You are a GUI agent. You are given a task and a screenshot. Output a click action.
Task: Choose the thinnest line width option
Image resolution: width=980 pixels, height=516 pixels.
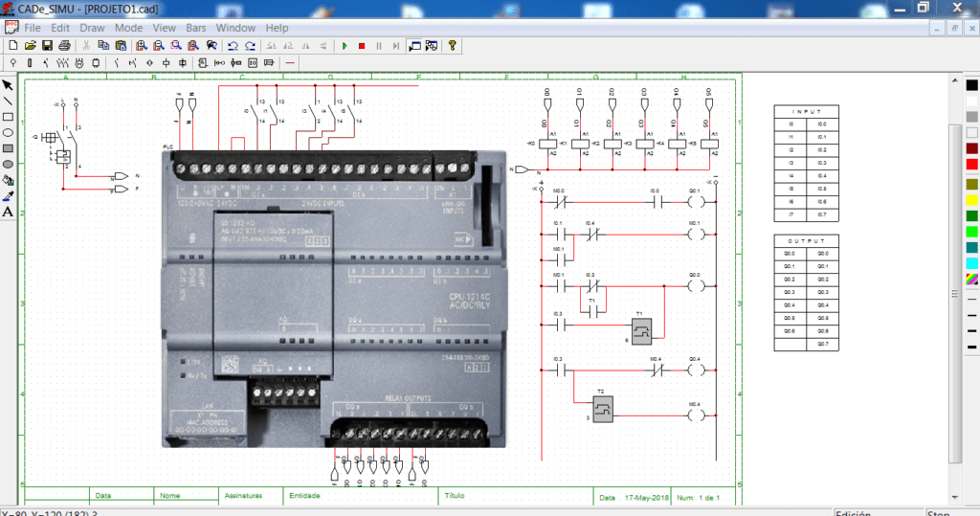[x=972, y=300]
